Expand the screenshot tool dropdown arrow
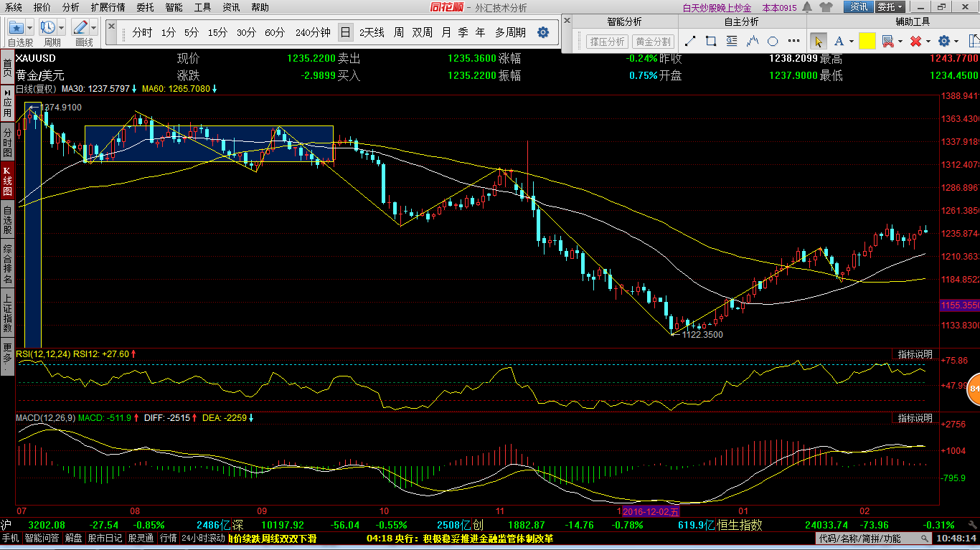The height and width of the screenshot is (550, 980). 900,42
